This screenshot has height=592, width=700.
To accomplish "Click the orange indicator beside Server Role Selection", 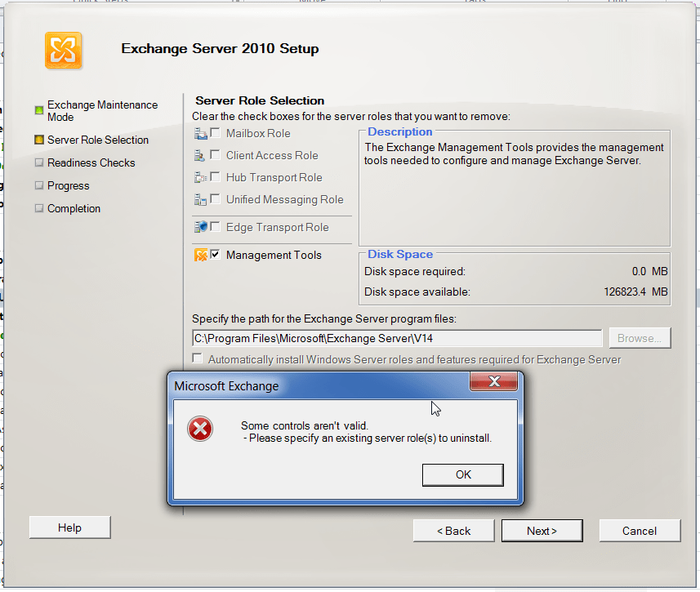I will 38,140.
